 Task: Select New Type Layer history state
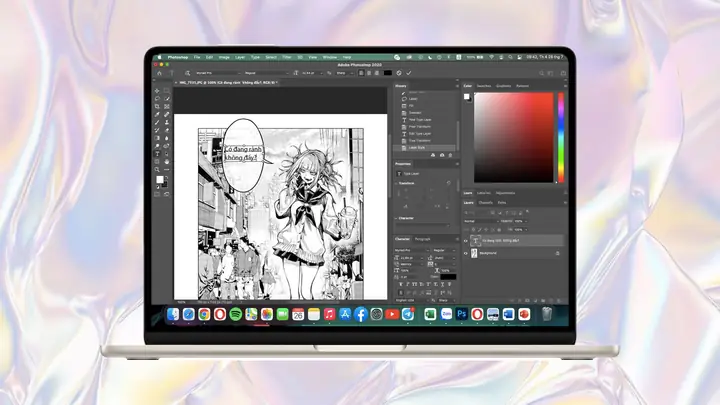(x=420, y=120)
